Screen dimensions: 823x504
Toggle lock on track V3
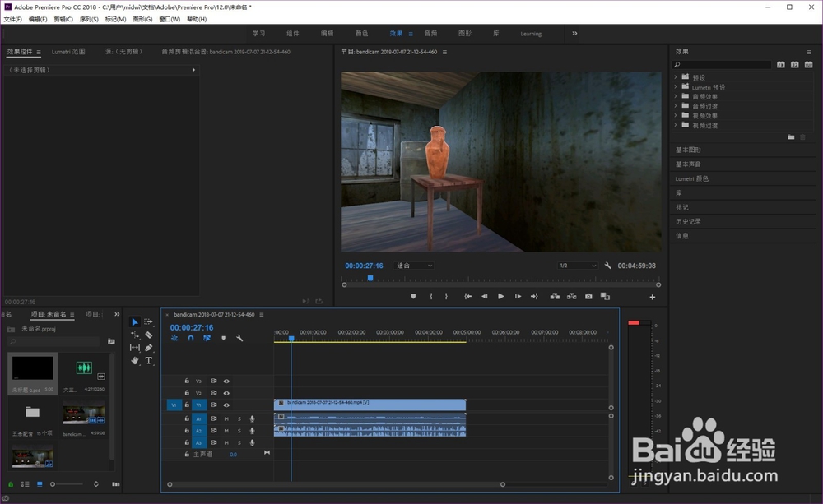(187, 381)
